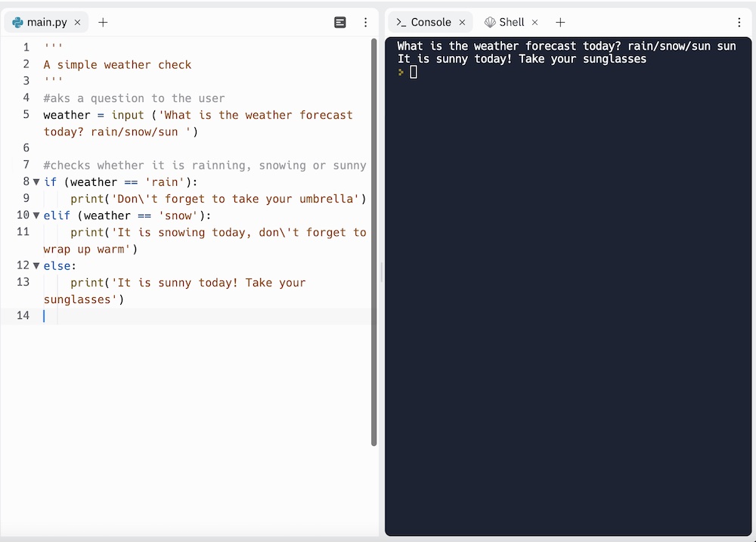The width and height of the screenshot is (756, 542).
Task: Collapse the if block on line 8
Action: pyautogui.click(x=36, y=181)
